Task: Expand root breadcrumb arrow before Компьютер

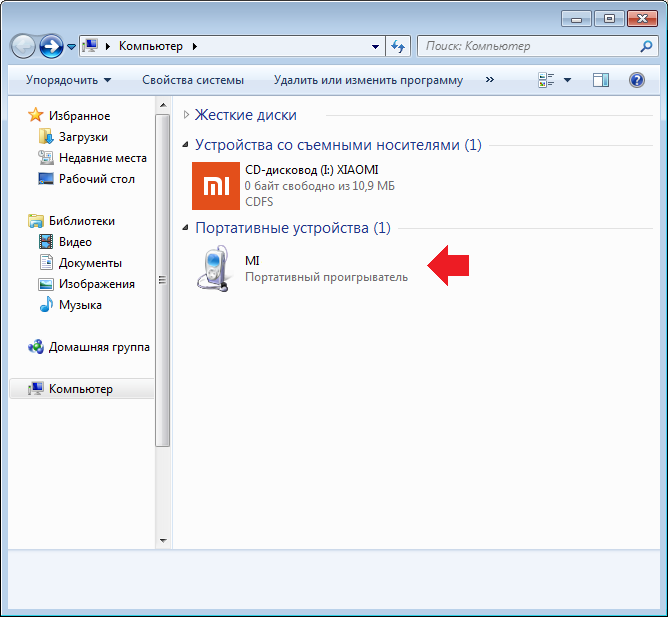Action: click(107, 46)
